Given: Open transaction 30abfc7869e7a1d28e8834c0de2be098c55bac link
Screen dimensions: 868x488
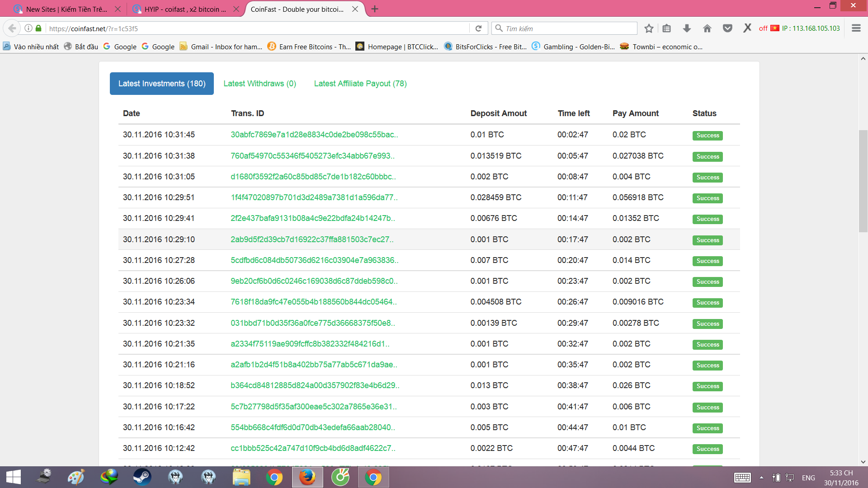Looking at the screenshot, I should click(x=314, y=135).
